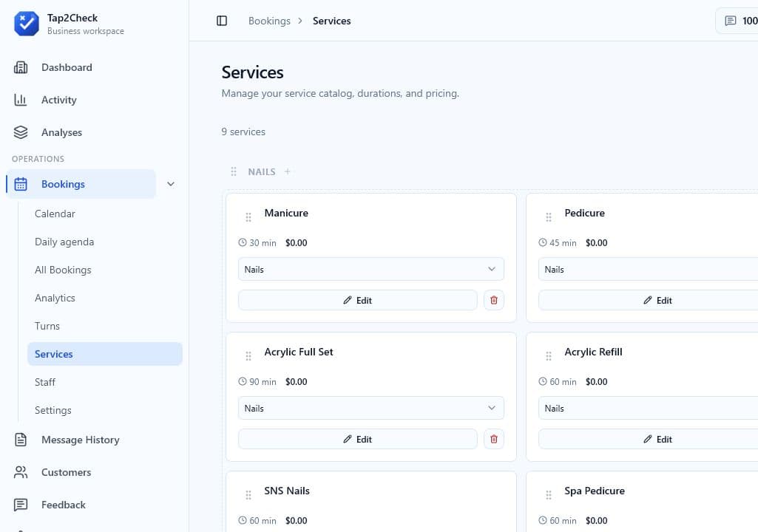Screen dimensions: 758x532
Task: Toggle the sidebar panel icon
Action: [222, 21]
